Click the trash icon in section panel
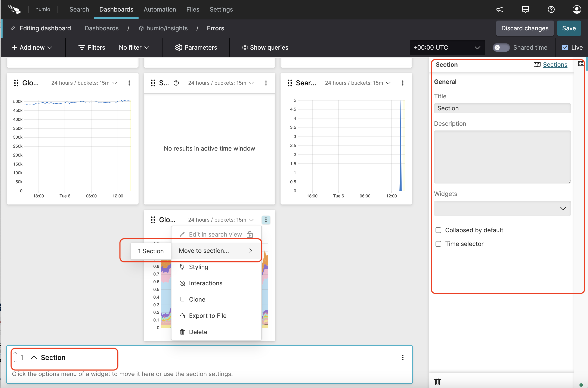The height and width of the screenshot is (388, 588). pos(437,381)
